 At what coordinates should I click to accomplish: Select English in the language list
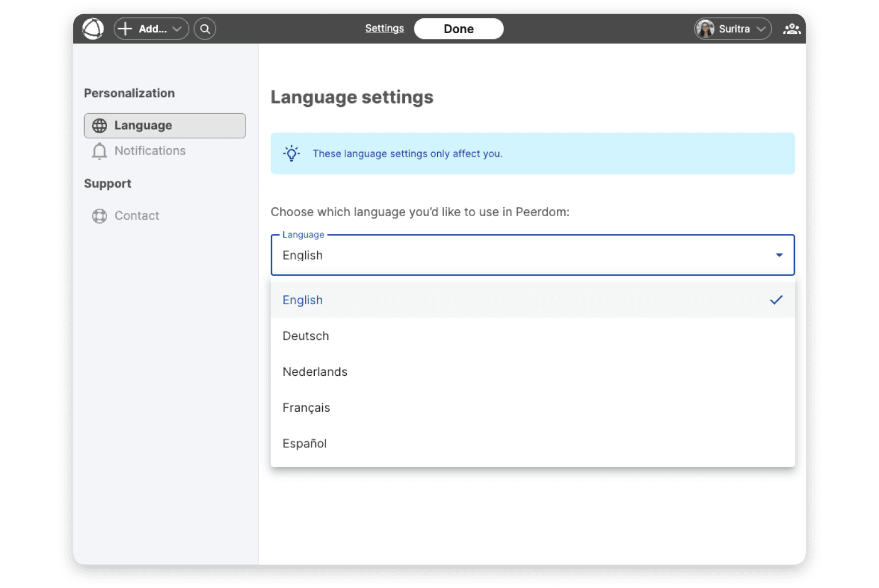click(303, 300)
